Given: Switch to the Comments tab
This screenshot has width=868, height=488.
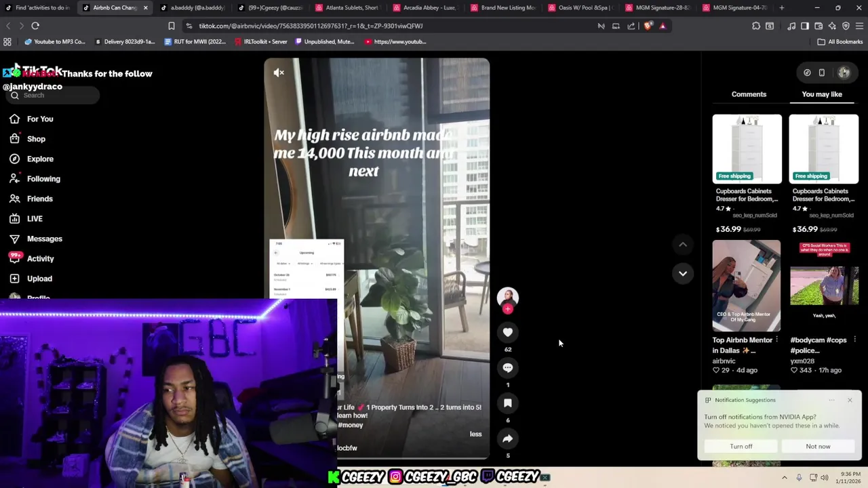Looking at the screenshot, I should tap(749, 94).
